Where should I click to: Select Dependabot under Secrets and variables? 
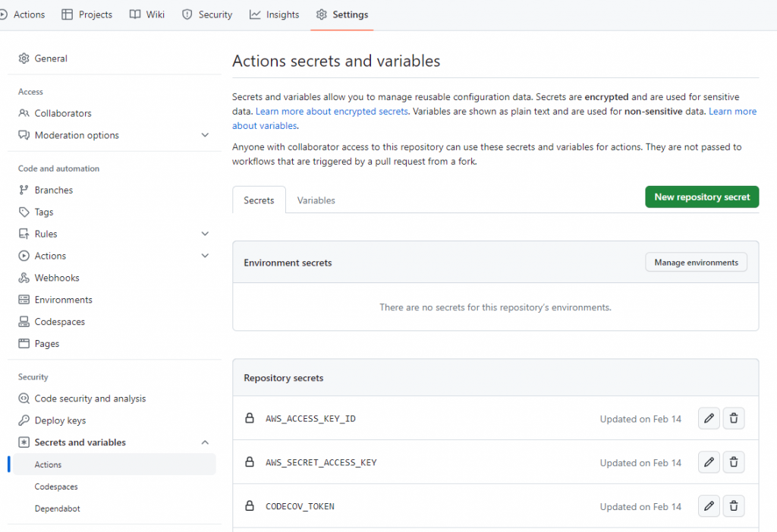(57, 508)
